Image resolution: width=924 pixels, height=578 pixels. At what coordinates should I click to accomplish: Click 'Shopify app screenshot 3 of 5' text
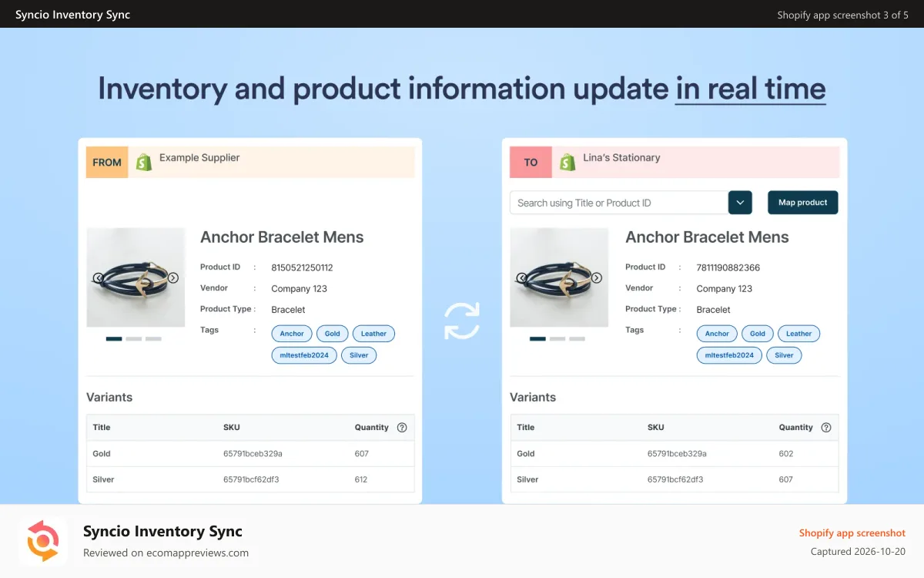[x=843, y=15]
